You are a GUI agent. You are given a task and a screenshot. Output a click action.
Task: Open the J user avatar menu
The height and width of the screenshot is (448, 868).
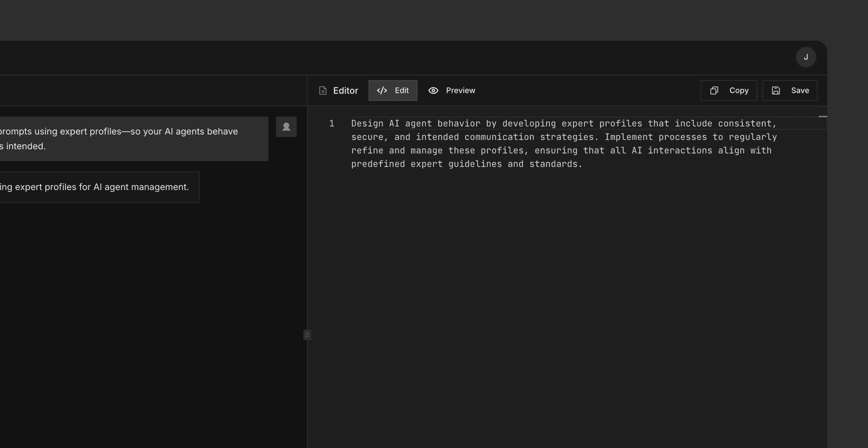[806, 57]
